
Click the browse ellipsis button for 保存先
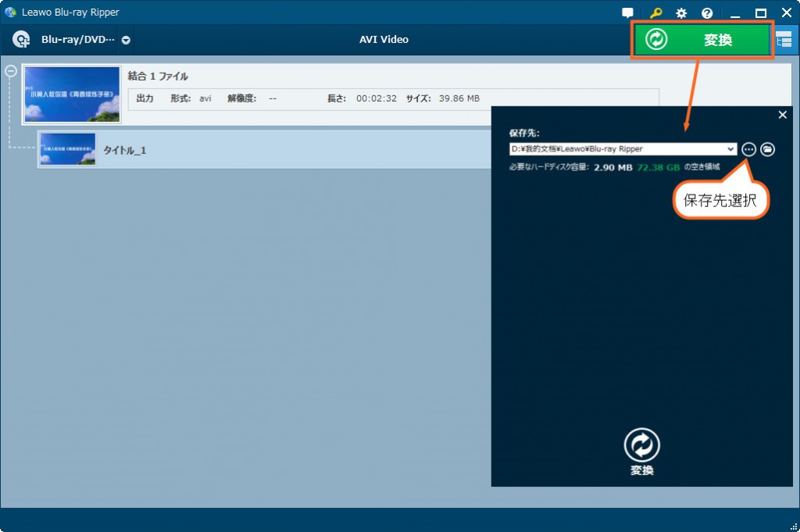tap(748, 149)
